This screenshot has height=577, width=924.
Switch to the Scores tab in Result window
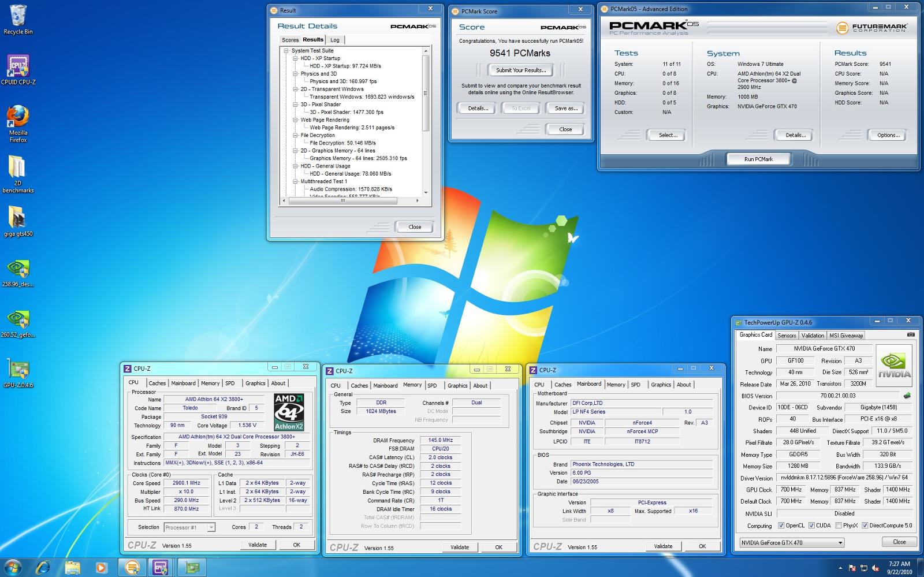tap(290, 40)
